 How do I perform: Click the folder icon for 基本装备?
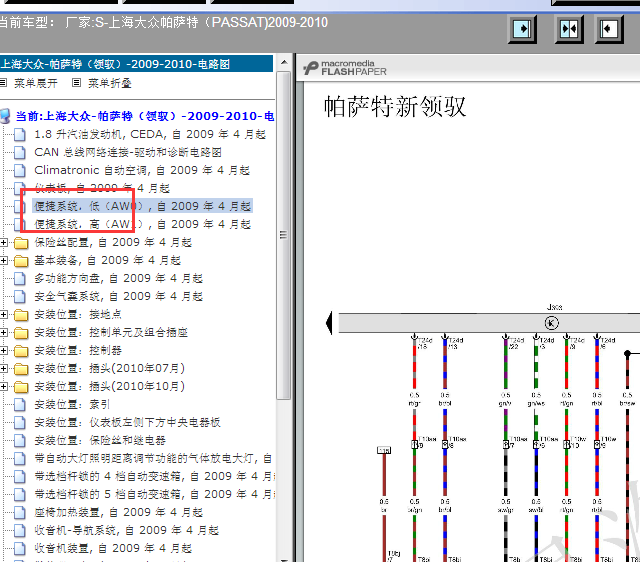tap(21, 260)
